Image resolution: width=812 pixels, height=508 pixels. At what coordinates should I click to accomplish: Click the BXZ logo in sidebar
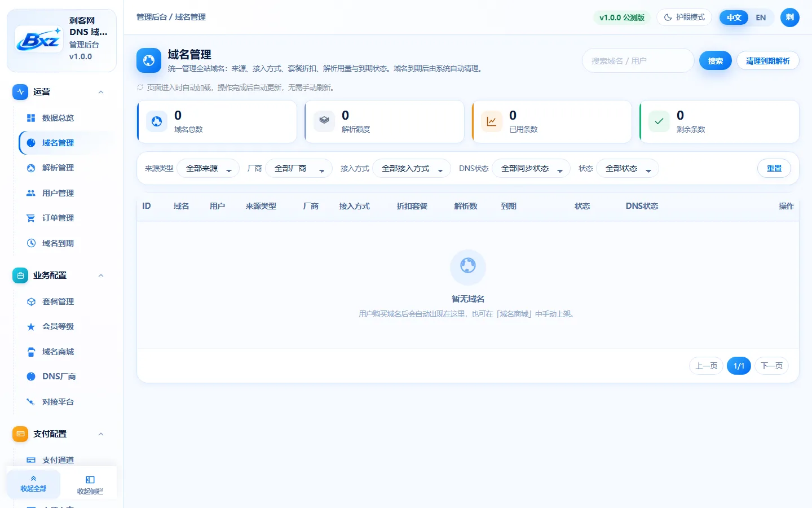(39, 40)
